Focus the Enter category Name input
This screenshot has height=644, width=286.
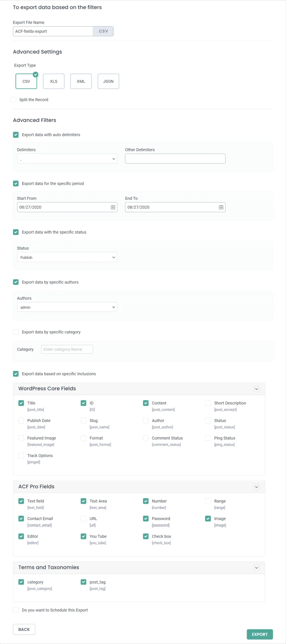tap(67, 349)
